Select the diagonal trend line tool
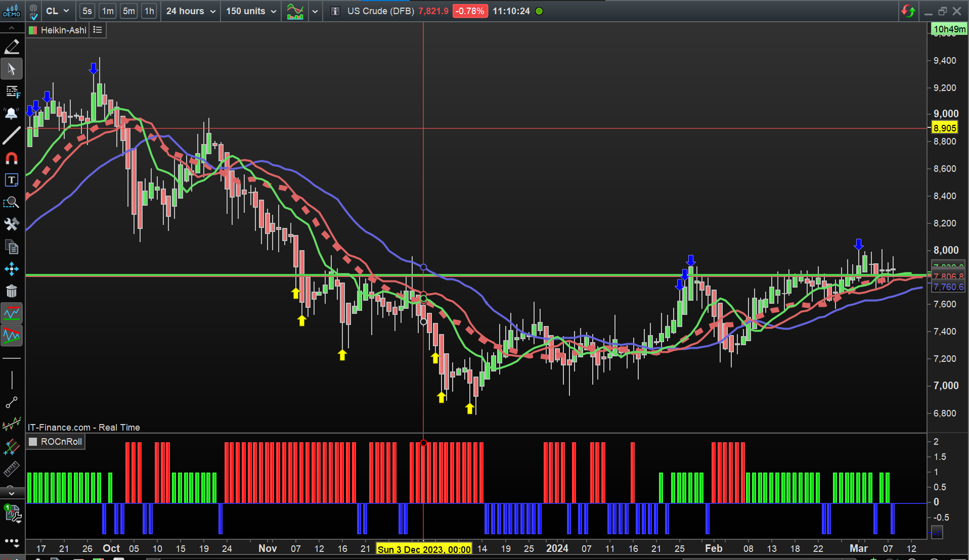 [x=12, y=136]
